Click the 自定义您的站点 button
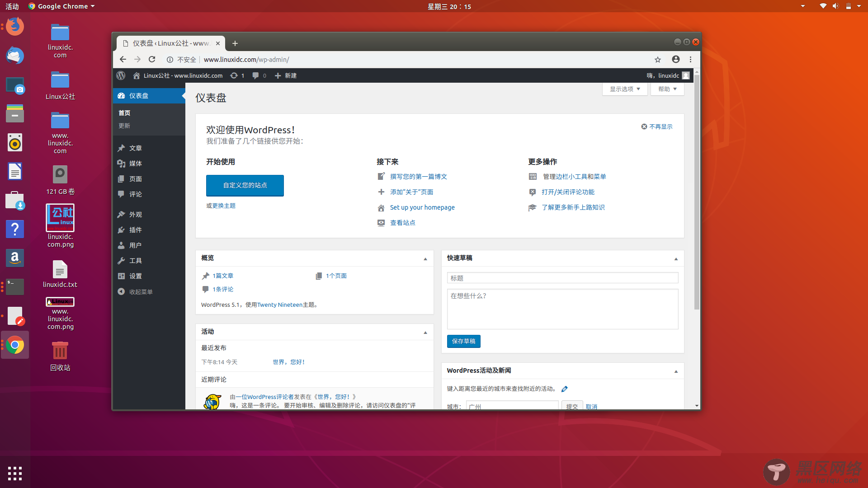Viewport: 868px width, 488px height. coord(245,185)
